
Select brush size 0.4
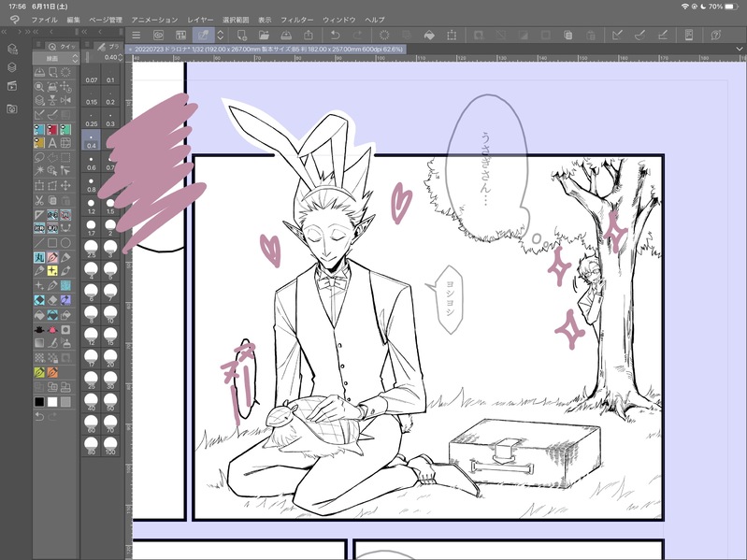point(91,141)
